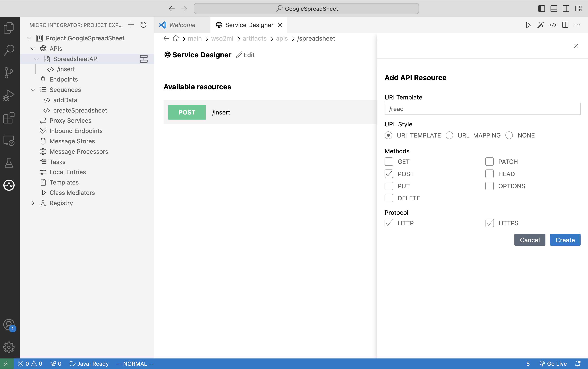Open Remote Explorer view

[x=9, y=141]
